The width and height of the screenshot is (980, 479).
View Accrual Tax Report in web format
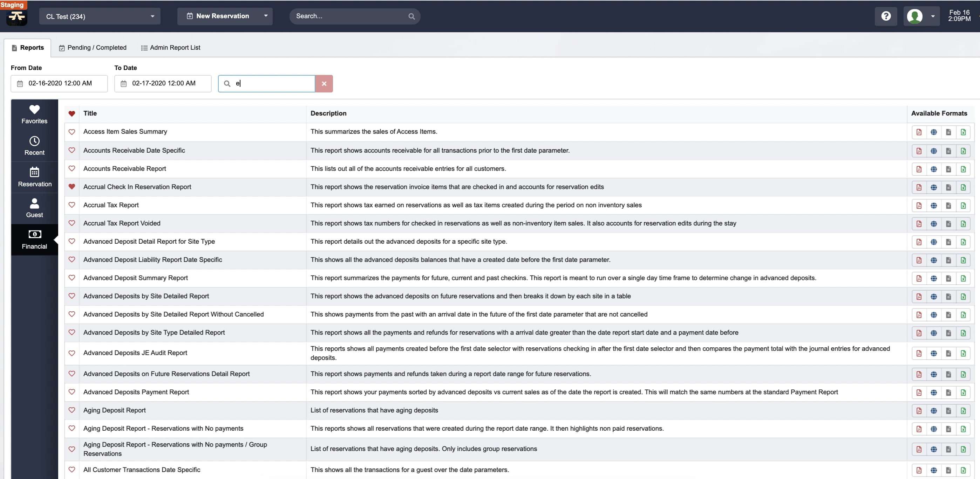click(934, 205)
